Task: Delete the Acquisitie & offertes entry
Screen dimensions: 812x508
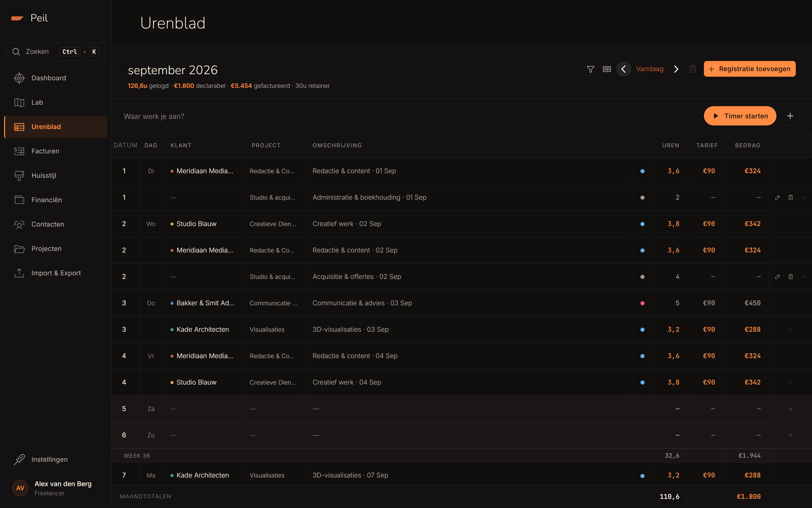Action: (790, 277)
